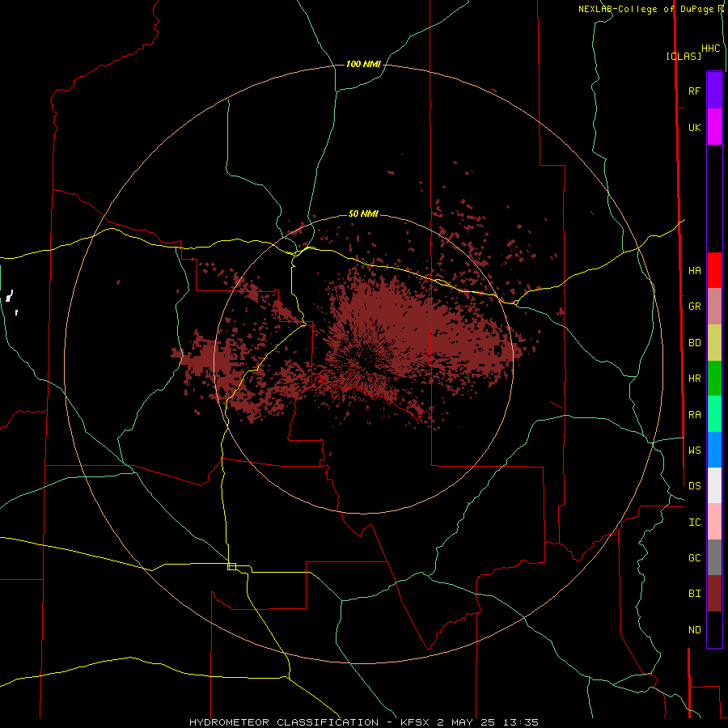Click the HYDROMETEOR CLASSIFICATION title text
This screenshot has height=728, width=728.
(284, 722)
